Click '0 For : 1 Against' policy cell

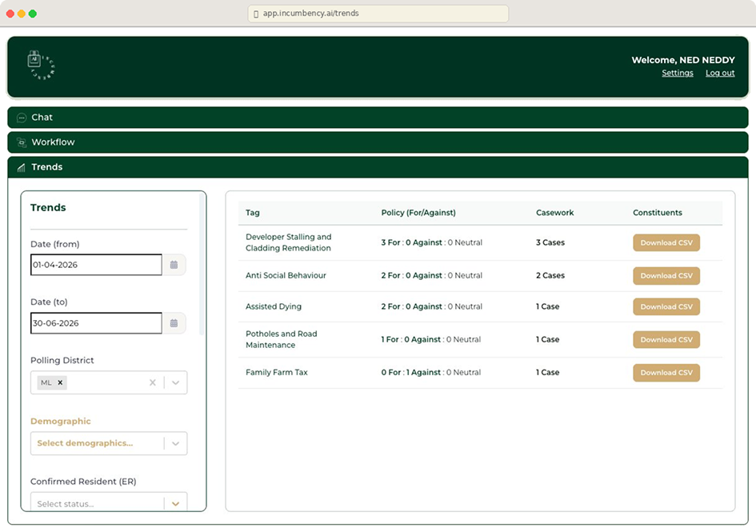click(x=430, y=372)
